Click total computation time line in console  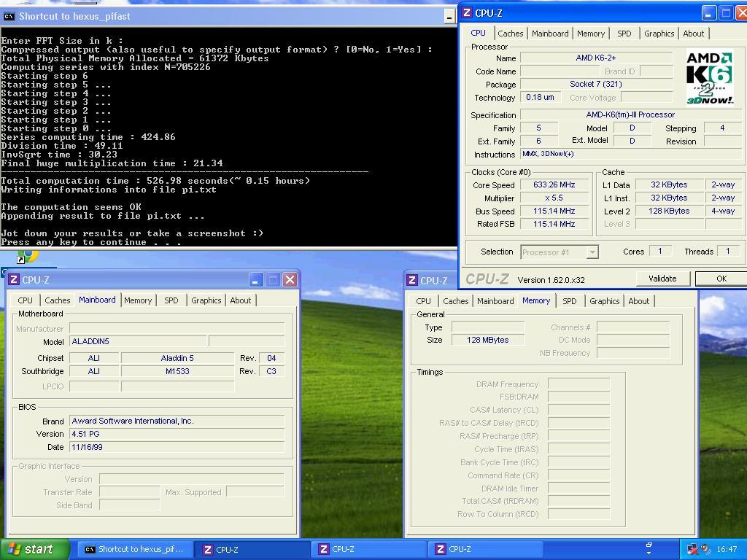155,181
